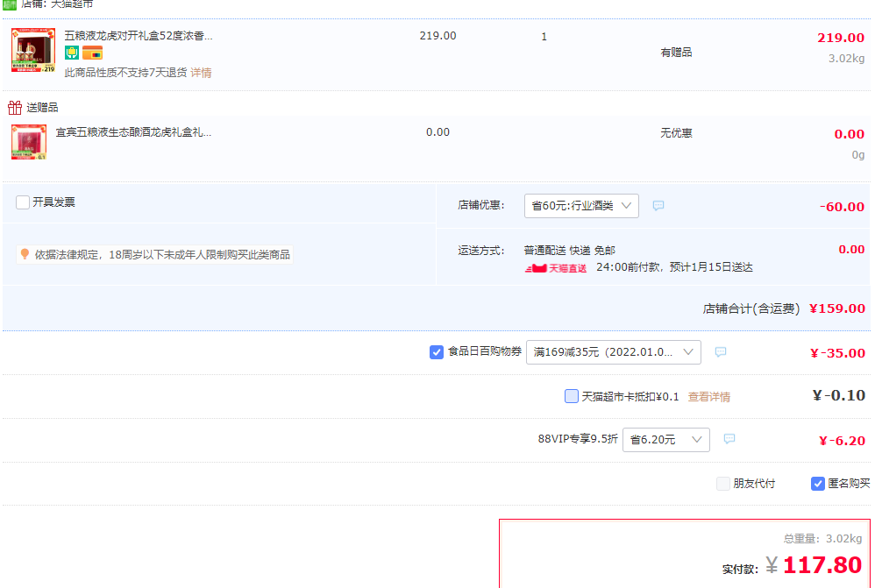Click the 普通配送 快递 免邮 shipping text
Viewport: 875px width, 588px height.
[570, 251]
